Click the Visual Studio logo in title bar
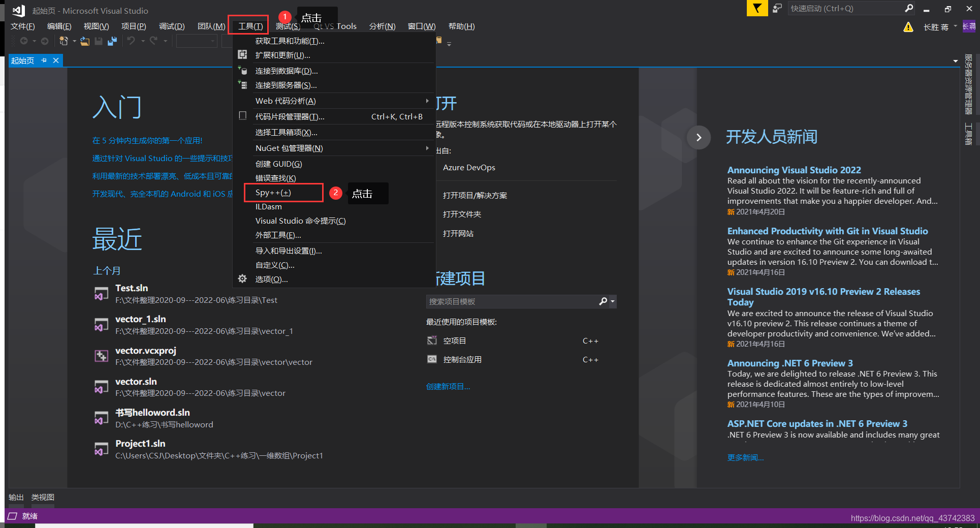Viewport: 980px width, 528px height. tap(19, 10)
